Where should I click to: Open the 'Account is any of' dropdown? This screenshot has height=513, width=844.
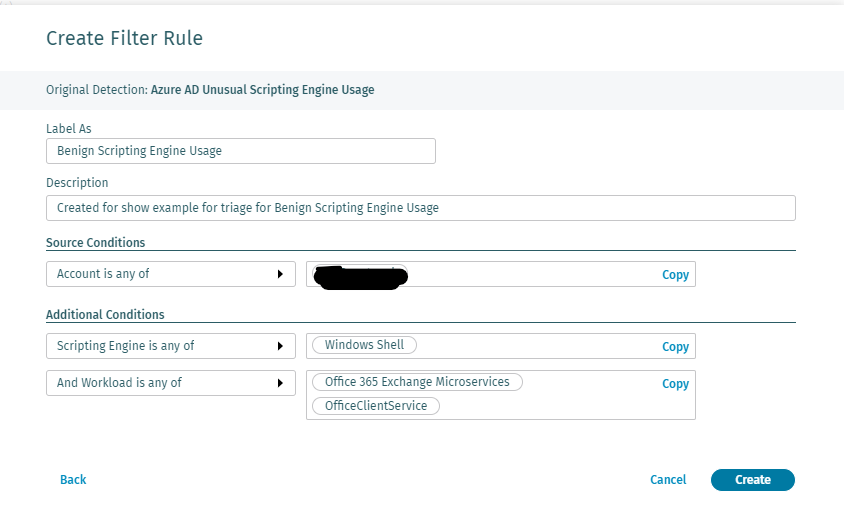click(x=171, y=274)
